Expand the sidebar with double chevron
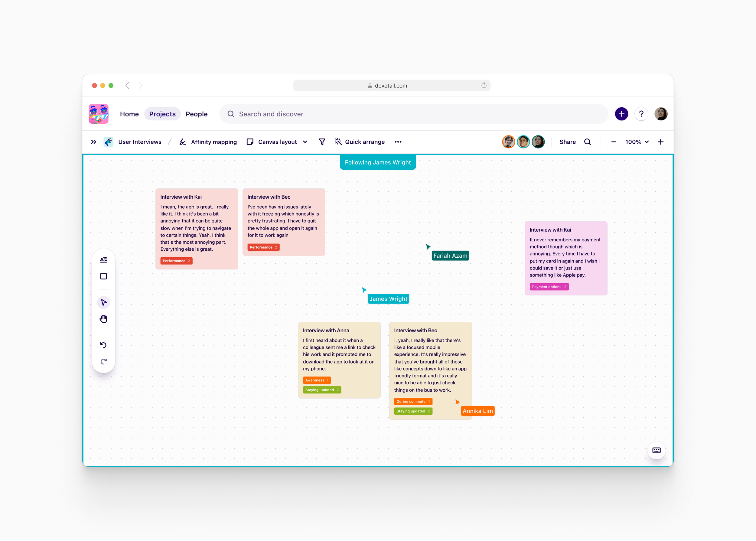 pyautogui.click(x=93, y=142)
